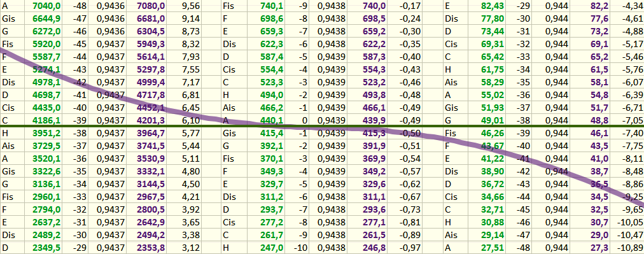Click the green value 41,22
This screenshot has width=644, height=254.
pyautogui.click(x=493, y=159)
